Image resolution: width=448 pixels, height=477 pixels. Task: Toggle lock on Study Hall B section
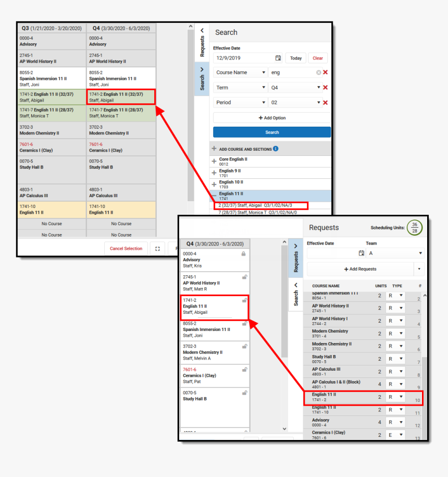[244, 393]
